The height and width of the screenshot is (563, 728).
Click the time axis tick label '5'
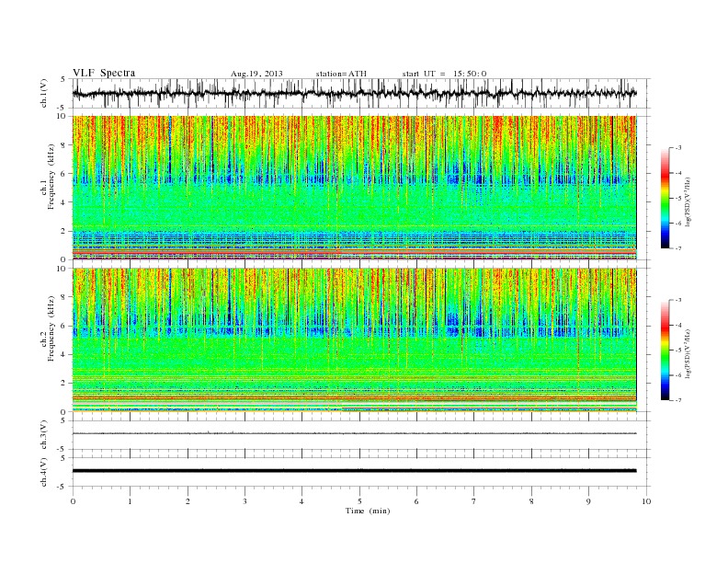(x=359, y=501)
